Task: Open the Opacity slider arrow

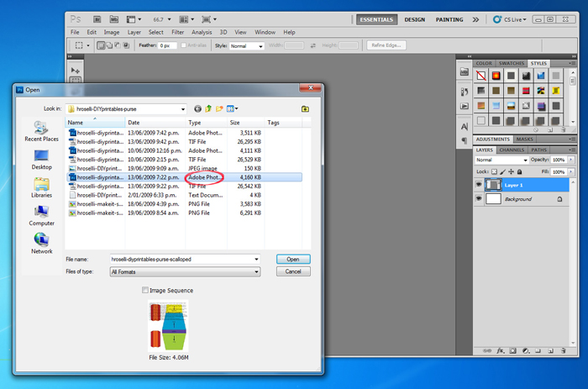Action: [x=570, y=160]
